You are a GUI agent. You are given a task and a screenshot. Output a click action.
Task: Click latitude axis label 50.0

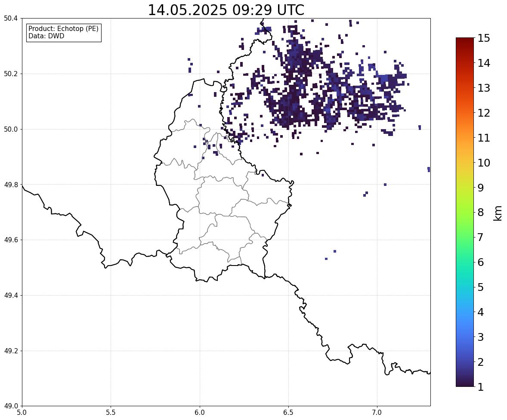pos(10,130)
